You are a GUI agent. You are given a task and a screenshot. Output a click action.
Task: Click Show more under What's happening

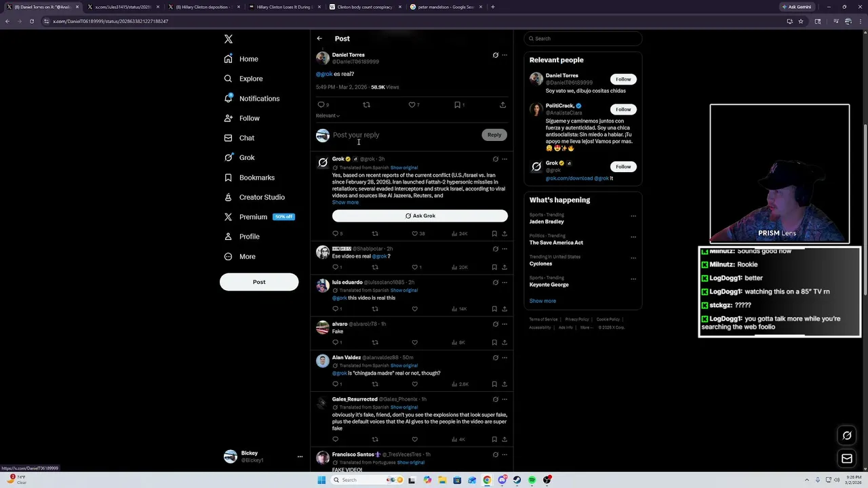tap(542, 301)
